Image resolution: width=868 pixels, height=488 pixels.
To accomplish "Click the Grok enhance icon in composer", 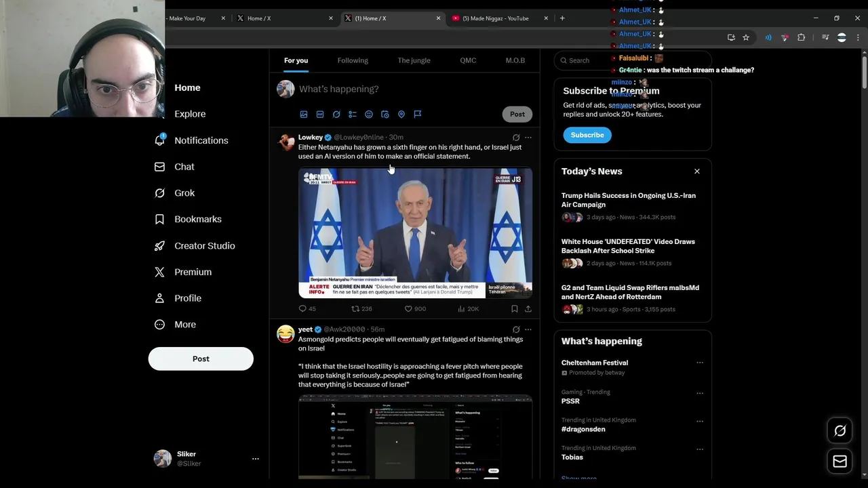I will tap(336, 115).
